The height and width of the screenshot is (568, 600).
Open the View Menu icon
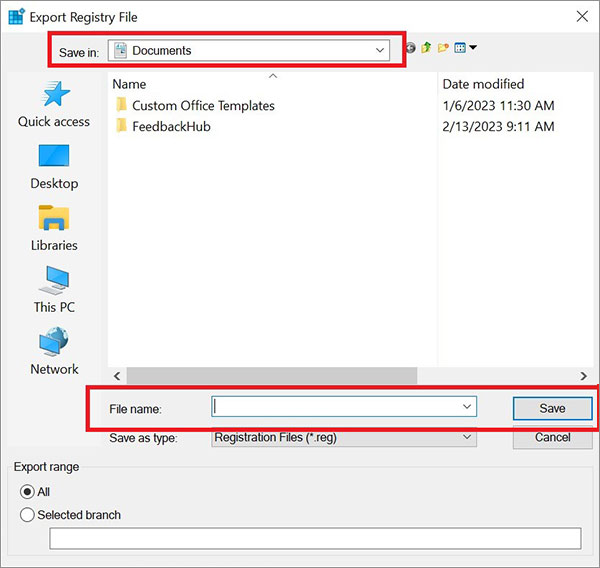tap(460, 48)
